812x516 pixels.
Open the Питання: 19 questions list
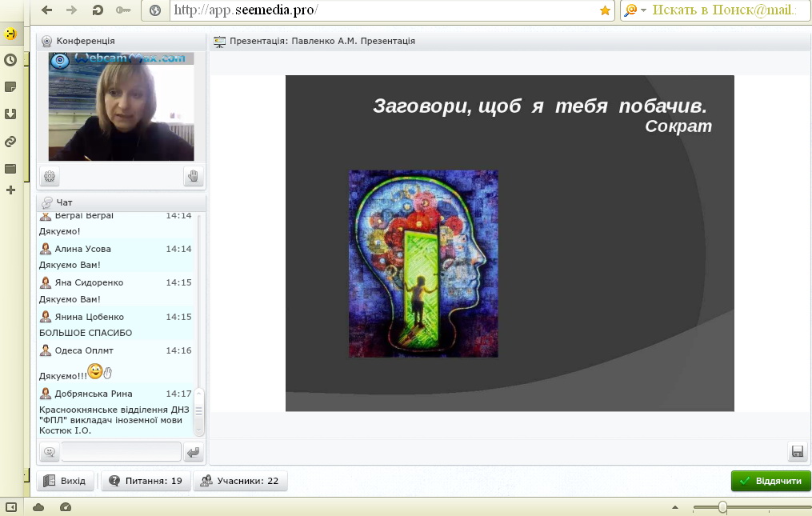coord(146,481)
